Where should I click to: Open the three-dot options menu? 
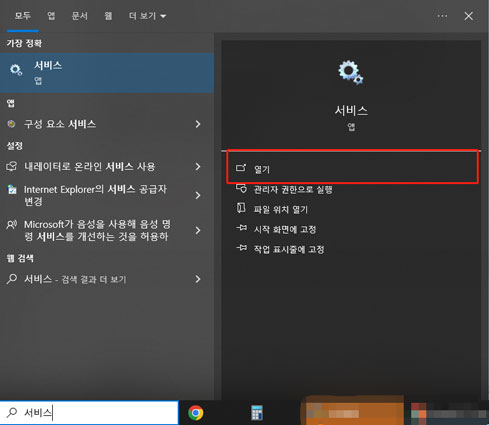pyautogui.click(x=442, y=16)
